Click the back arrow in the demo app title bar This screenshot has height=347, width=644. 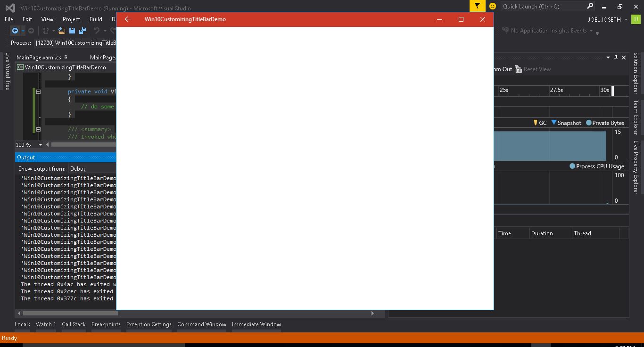click(x=127, y=19)
